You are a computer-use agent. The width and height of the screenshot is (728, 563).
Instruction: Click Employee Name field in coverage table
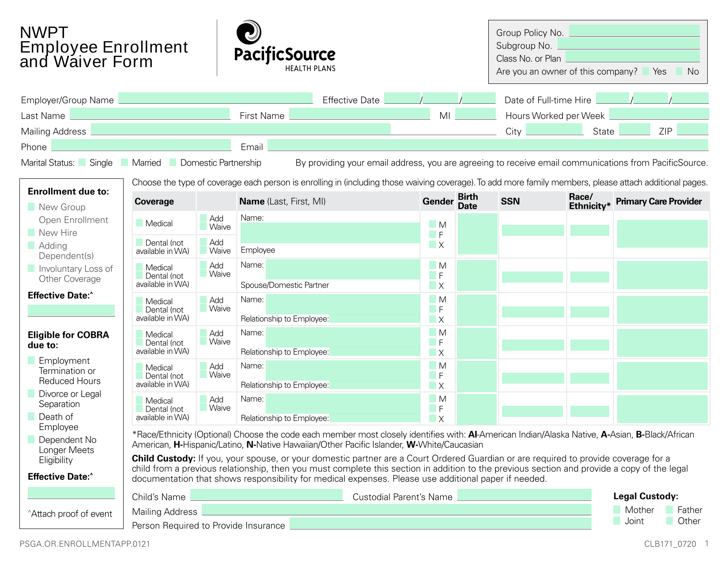pyautogui.click(x=330, y=233)
